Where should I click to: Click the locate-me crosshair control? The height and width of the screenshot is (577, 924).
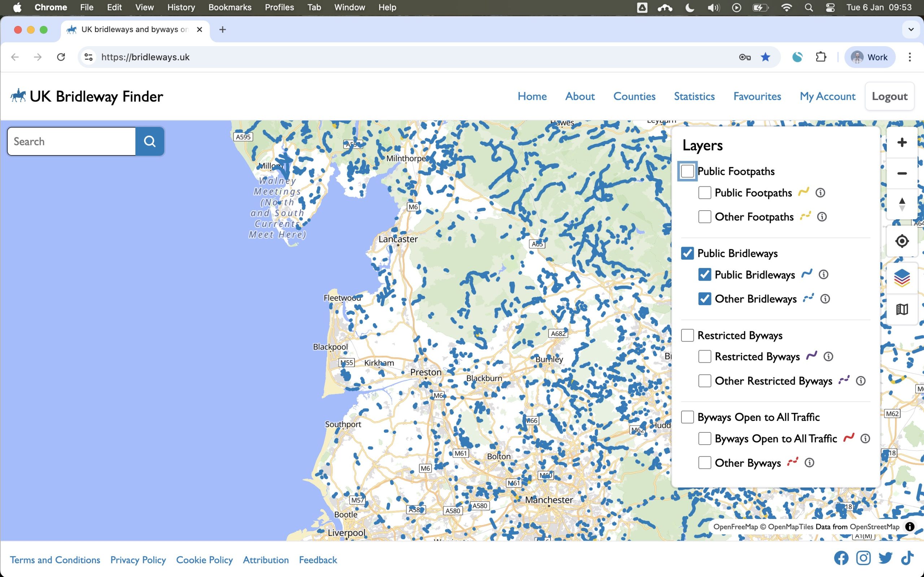point(902,241)
